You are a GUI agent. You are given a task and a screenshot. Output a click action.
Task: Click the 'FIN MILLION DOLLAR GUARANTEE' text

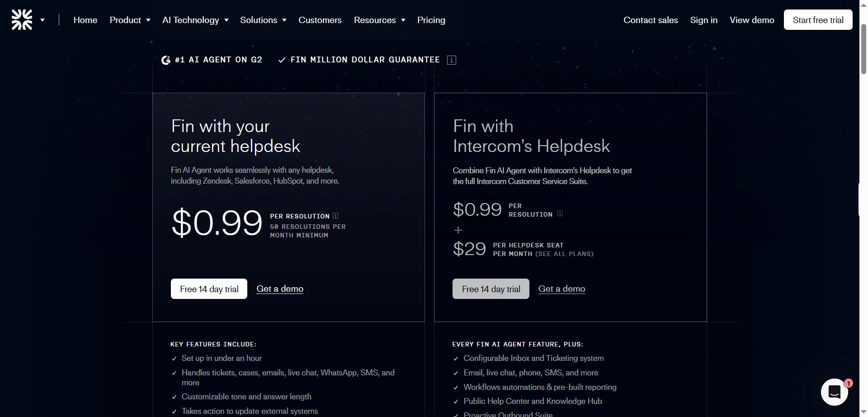coord(365,60)
